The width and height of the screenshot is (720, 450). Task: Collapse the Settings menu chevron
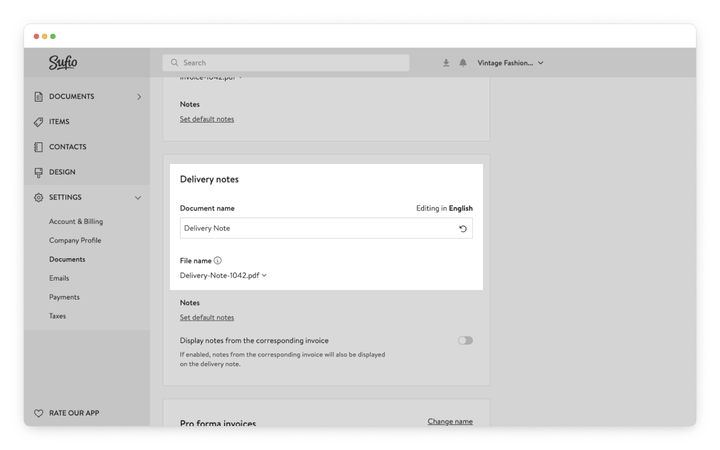[x=138, y=197]
